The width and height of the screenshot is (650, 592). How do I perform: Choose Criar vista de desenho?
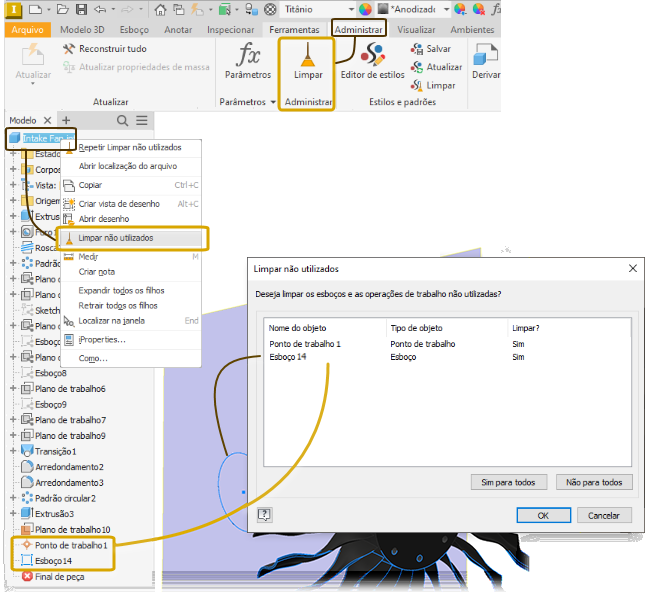(131, 204)
